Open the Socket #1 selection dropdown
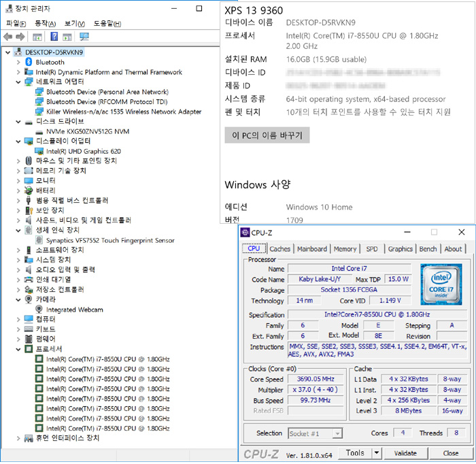The width and height of the screenshot is (476, 464). (x=337, y=433)
